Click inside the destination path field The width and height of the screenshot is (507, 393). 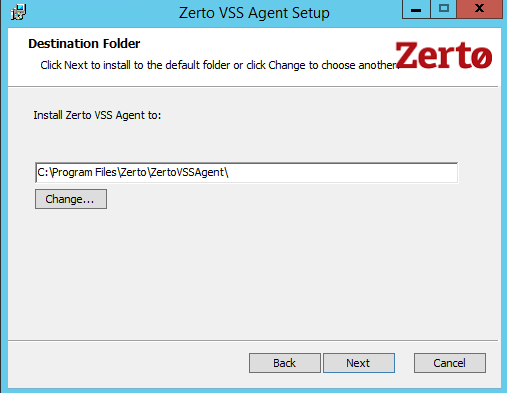246,173
